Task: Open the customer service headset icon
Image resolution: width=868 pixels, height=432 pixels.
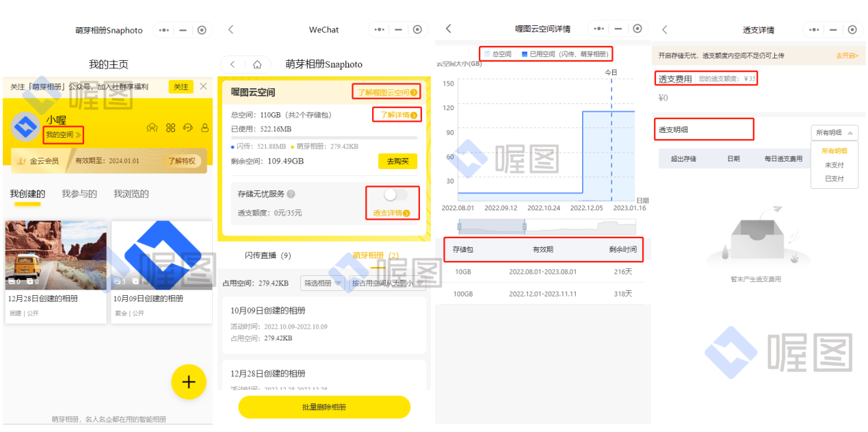Action: coord(188,128)
